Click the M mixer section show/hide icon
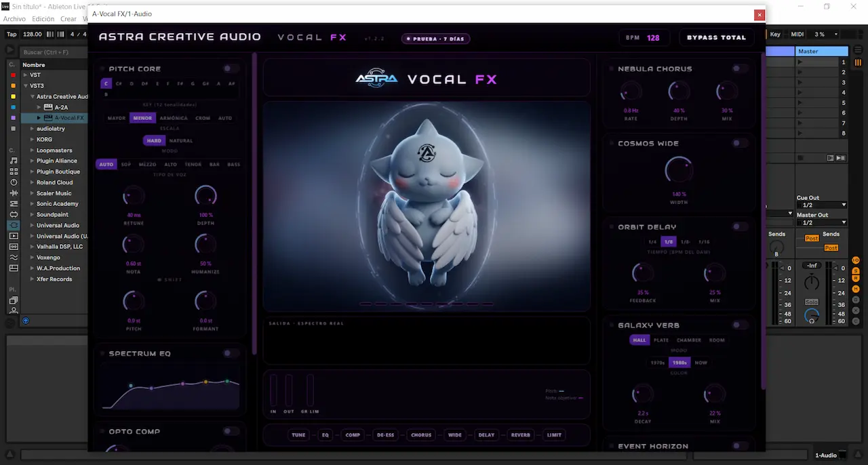Screen dimensions: 868x465 click(x=856, y=289)
